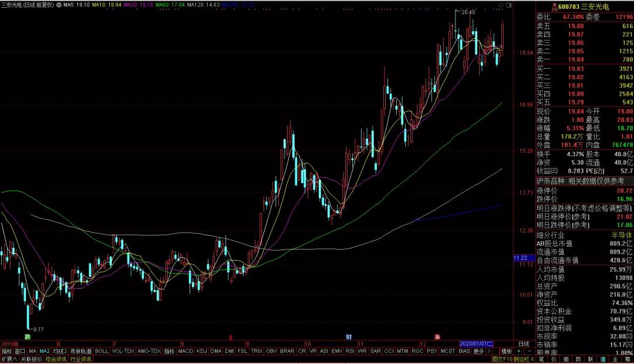
Task: Switch to the 价 price distribution view
Action: pyautogui.click(x=553, y=359)
